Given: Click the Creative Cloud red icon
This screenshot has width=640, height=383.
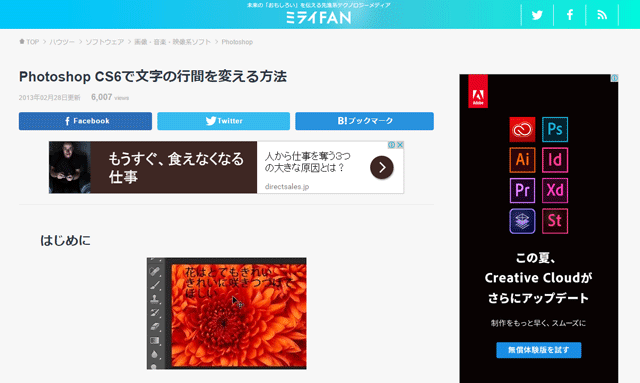Looking at the screenshot, I should coord(522,129).
